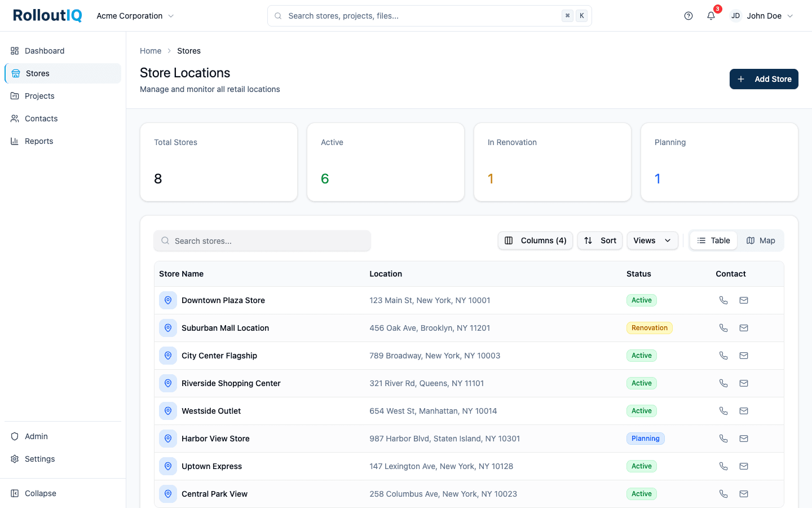
Task: Open the Acme Corporation organization dropdown
Action: tap(135, 16)
